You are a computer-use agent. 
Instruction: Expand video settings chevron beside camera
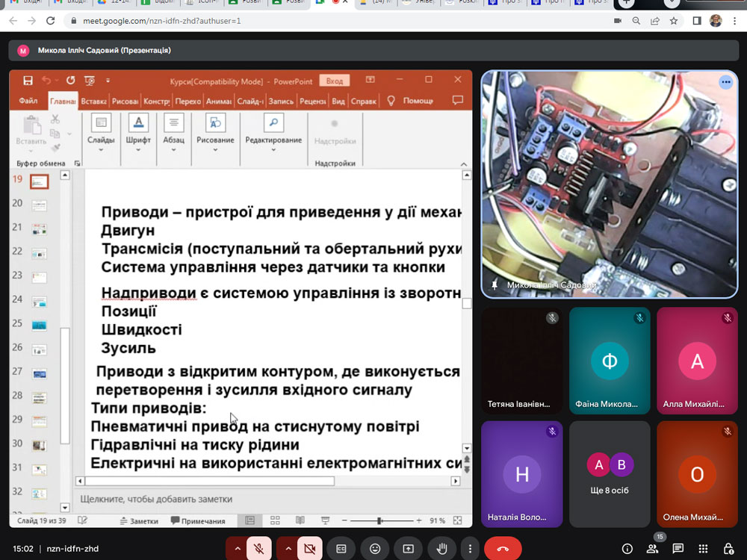(x=288, y=549)
